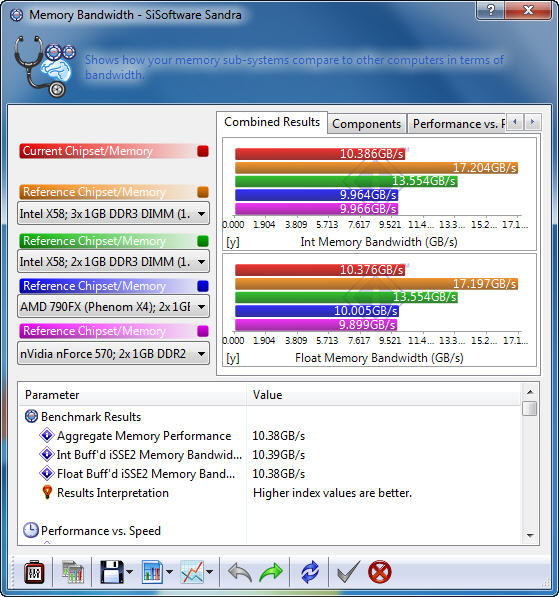Click the Int Buff'd iSSE2 diamond icon

47,454
